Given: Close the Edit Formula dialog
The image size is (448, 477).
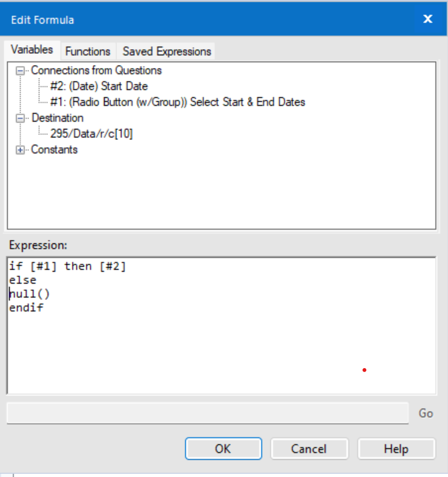Looking at the screenshot, I should (427, 19).
